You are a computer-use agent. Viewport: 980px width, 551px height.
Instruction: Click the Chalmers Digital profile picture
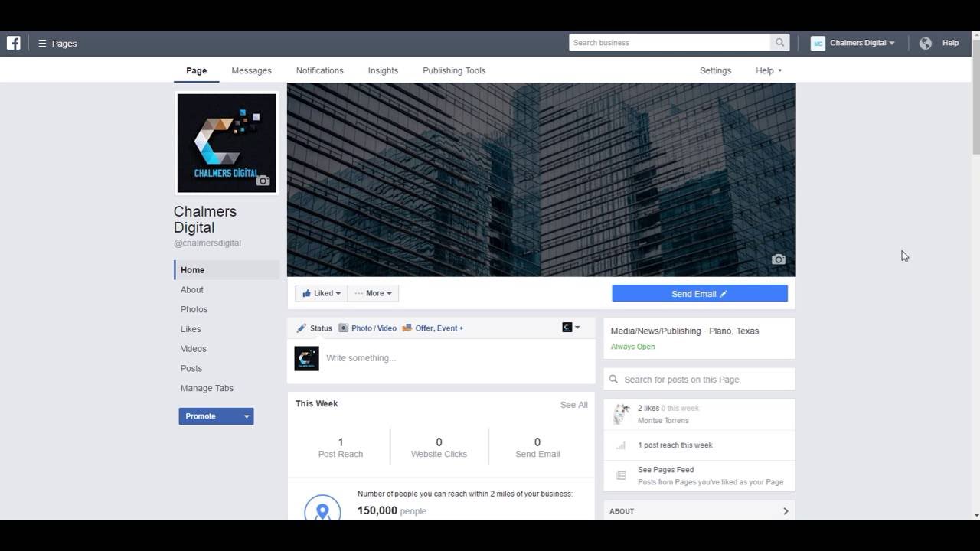[227, 143]
